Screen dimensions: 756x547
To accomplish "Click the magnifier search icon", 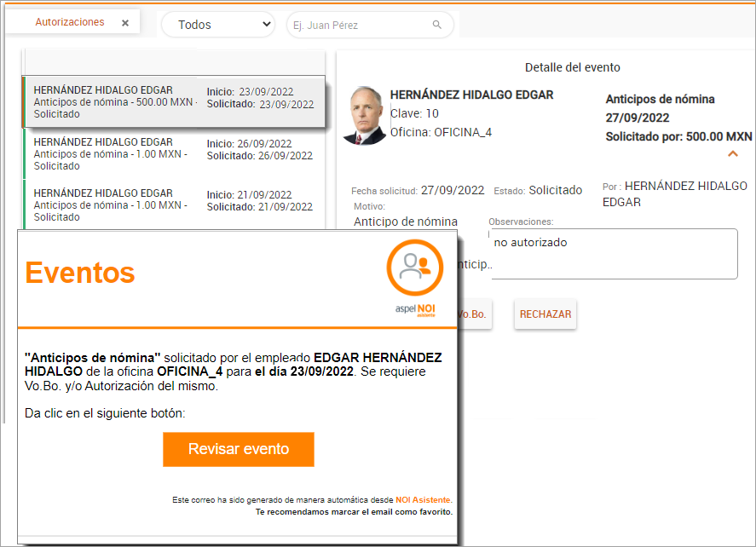I will click(x=437, y=25).
